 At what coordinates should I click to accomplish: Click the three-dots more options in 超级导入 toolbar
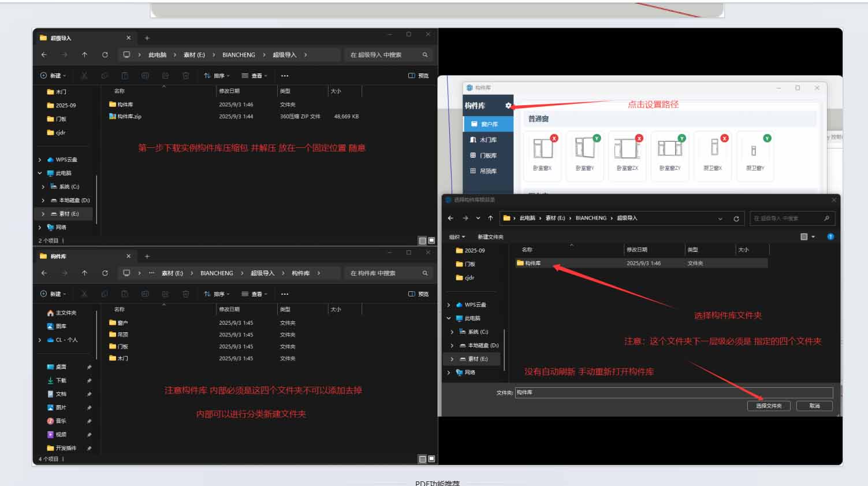(x=285, y=76)
